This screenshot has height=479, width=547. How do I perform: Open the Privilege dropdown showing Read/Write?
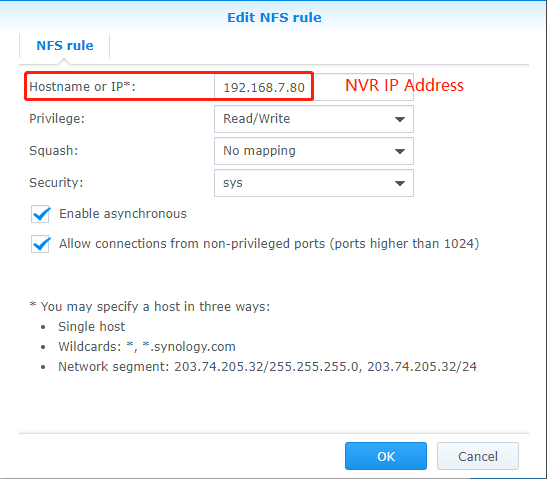(x=314, y=119)
